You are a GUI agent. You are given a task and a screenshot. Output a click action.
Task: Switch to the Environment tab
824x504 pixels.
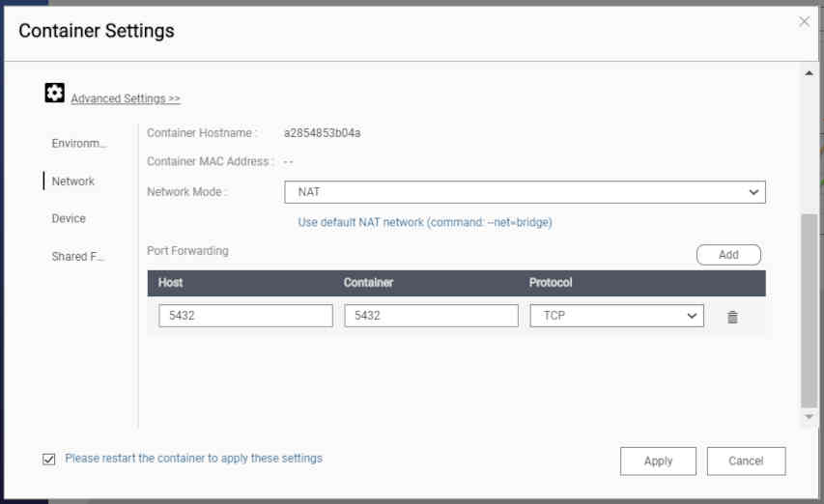pyautogui.click(x=79, y=144)
